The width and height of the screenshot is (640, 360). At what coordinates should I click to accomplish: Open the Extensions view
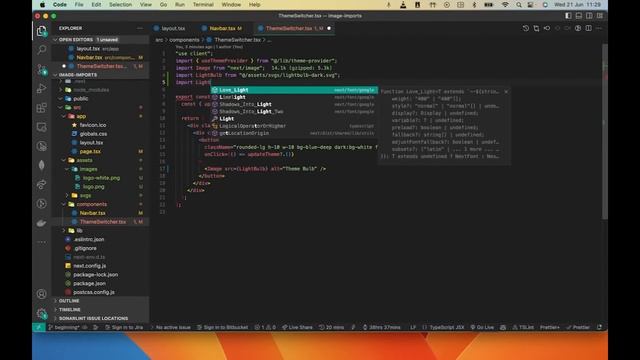coord(41,107)
